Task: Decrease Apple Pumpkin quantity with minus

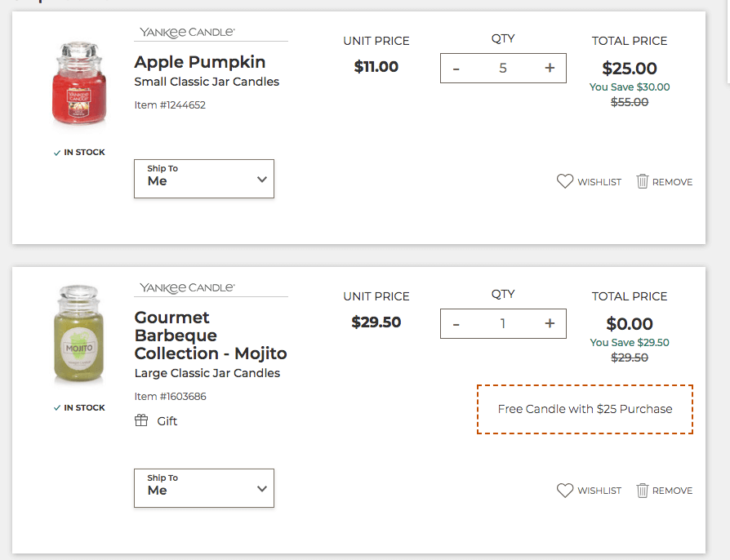Action: [456, 69]
